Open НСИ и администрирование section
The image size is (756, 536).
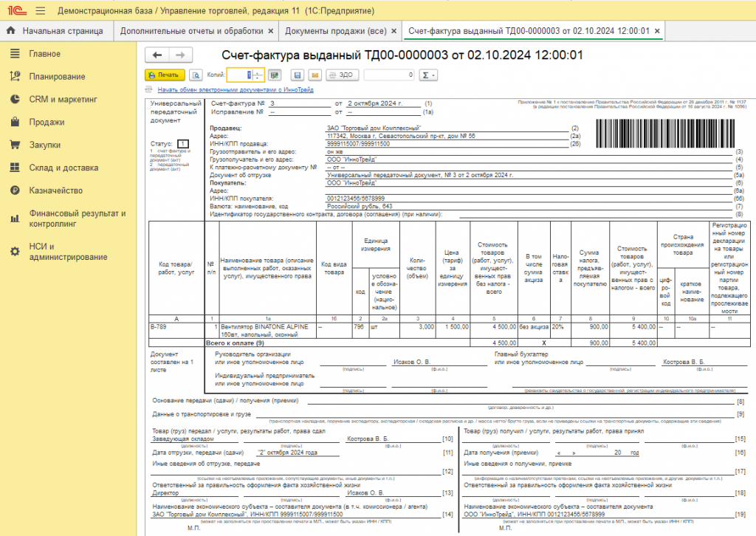click(x=68, y=252)
